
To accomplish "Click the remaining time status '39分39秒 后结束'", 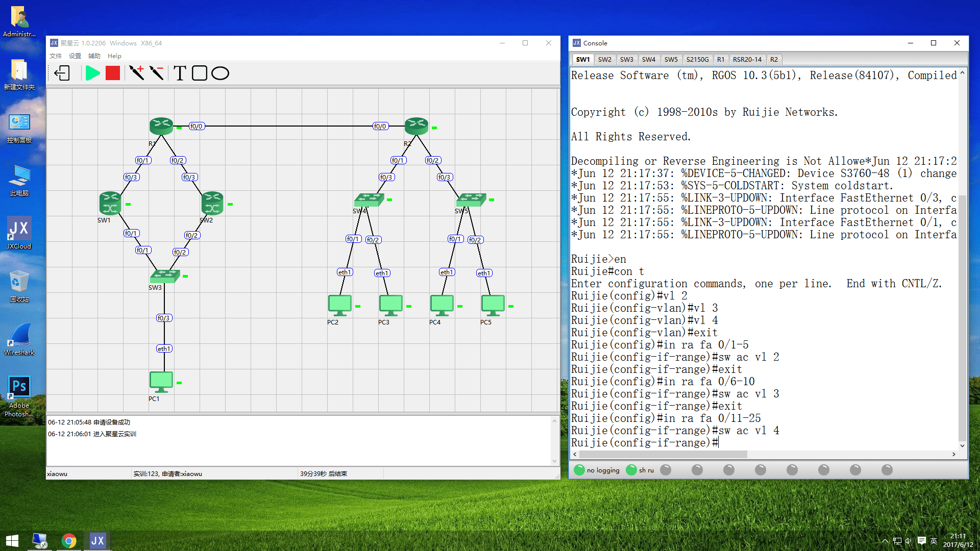I will 324,474.
